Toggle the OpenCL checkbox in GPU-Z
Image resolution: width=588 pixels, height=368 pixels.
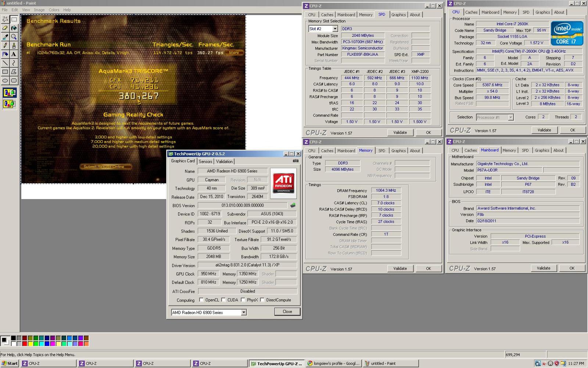click(x=201, y=300)
